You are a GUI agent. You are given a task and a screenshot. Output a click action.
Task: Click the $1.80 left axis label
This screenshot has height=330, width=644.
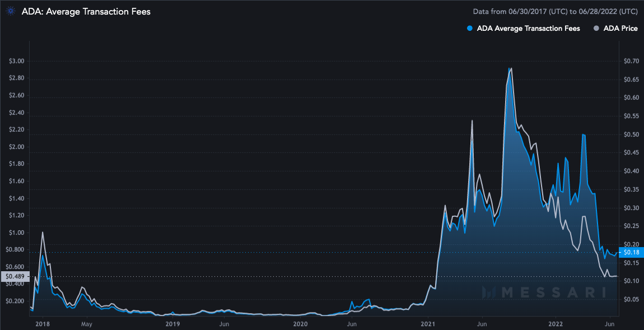coord(16,164)
